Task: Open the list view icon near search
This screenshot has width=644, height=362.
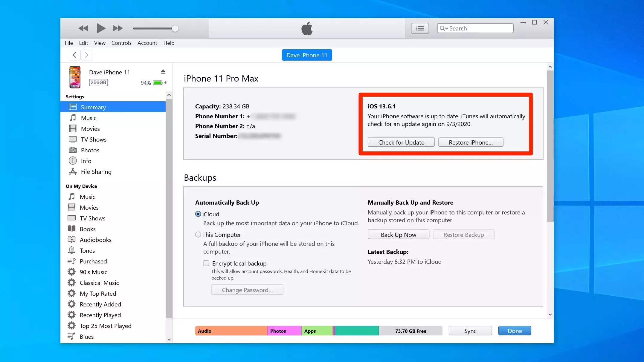Action: 420,28
